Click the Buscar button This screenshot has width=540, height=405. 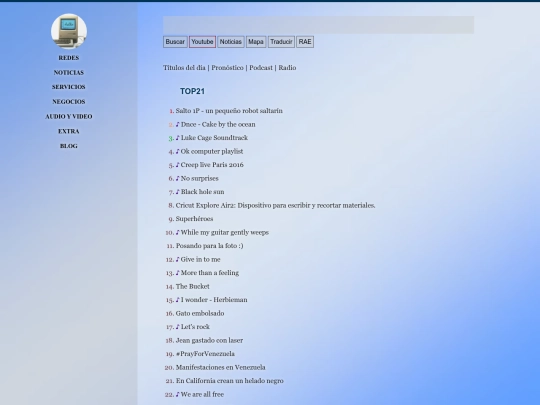(x=175, y=42)
